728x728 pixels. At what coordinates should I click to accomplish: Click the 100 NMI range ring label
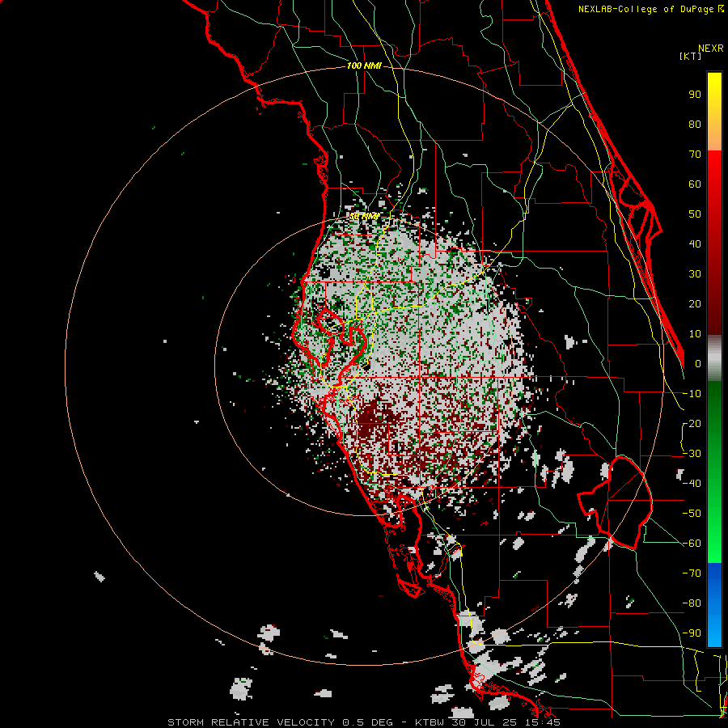coord(364,66)
